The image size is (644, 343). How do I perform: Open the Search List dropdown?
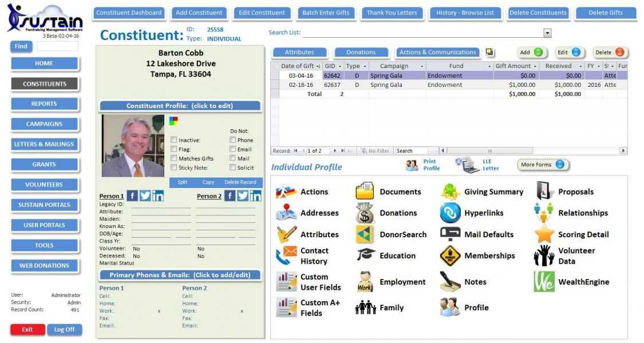tap(547, 33)
